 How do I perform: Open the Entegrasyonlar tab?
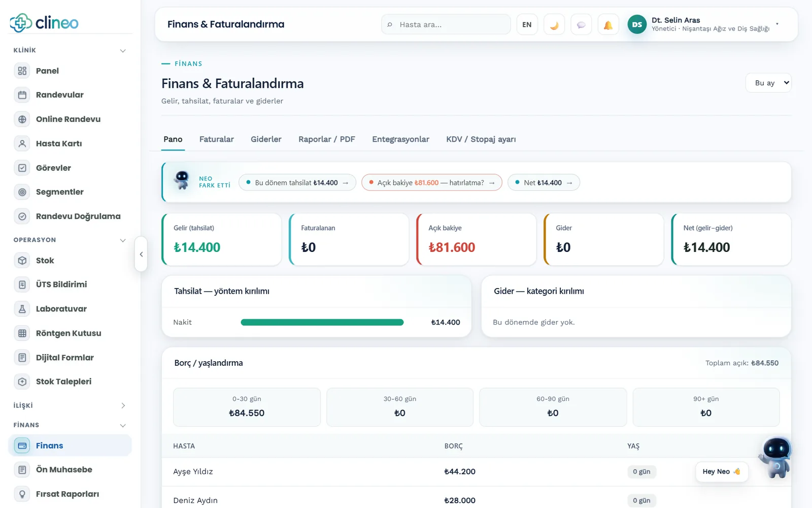[400, 139]
